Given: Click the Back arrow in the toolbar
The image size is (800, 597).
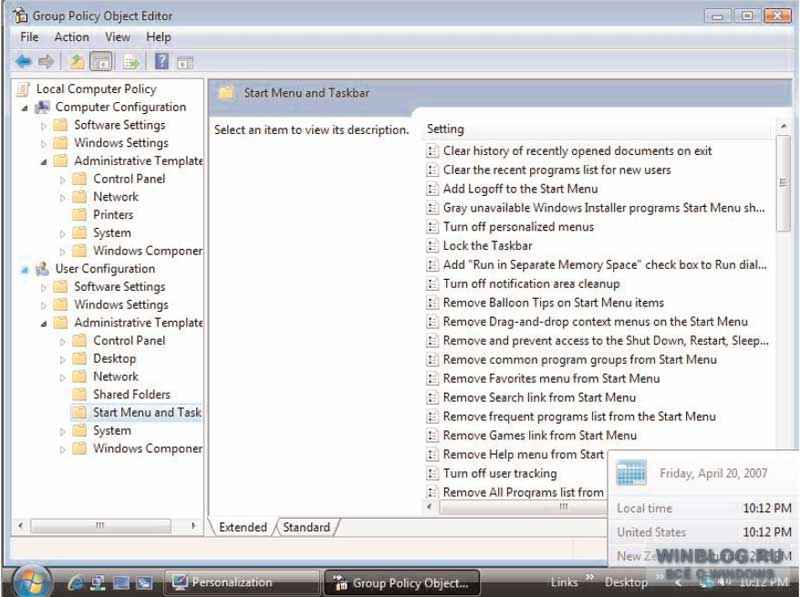Looking at the screenshot, I should pos(23,62).
